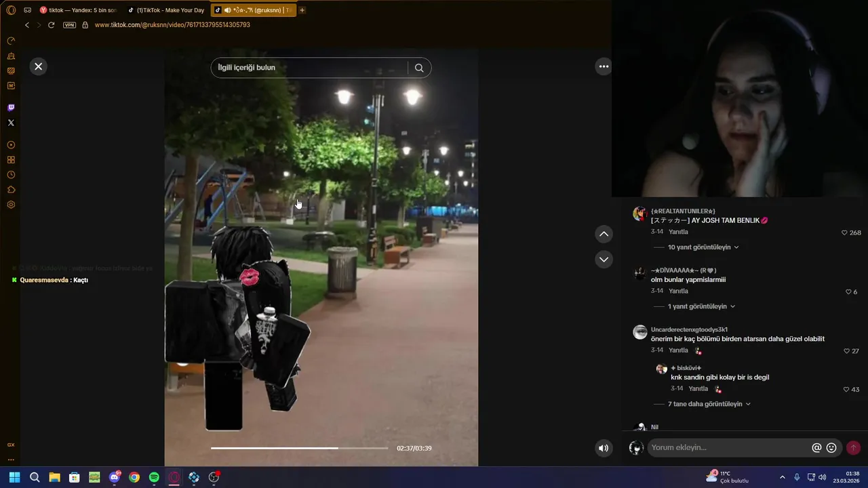This screenshot has height=488, width=868.
Task: Open Speed Dial grid icon in sidebar
Action: (x=11, y=160)
